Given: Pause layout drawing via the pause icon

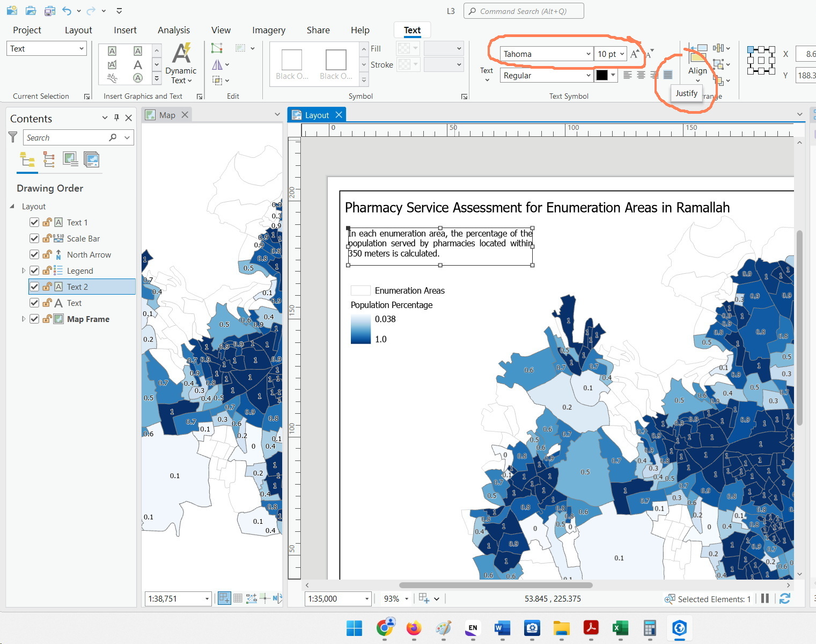Looking at the screenshot, I should pos(764,598).
